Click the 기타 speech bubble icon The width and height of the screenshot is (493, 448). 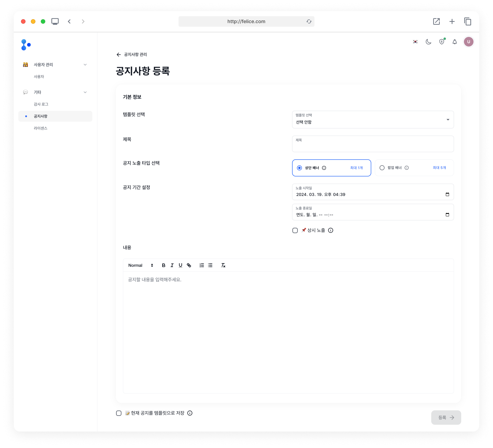[25, 92]
